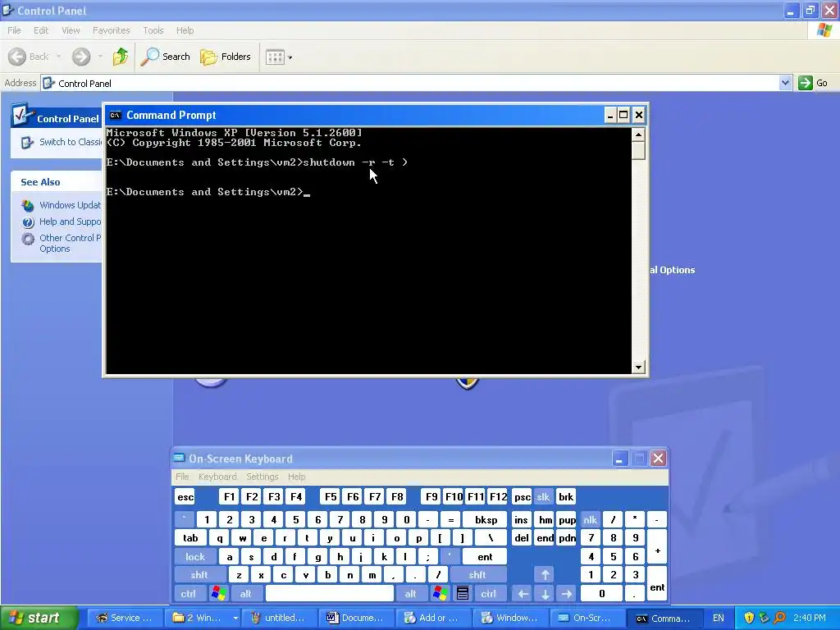The height and width of the screenshot is (630, 840).
Task: Click the Forward arrow in Control Panel toolbar
Action: click(81, 57)
